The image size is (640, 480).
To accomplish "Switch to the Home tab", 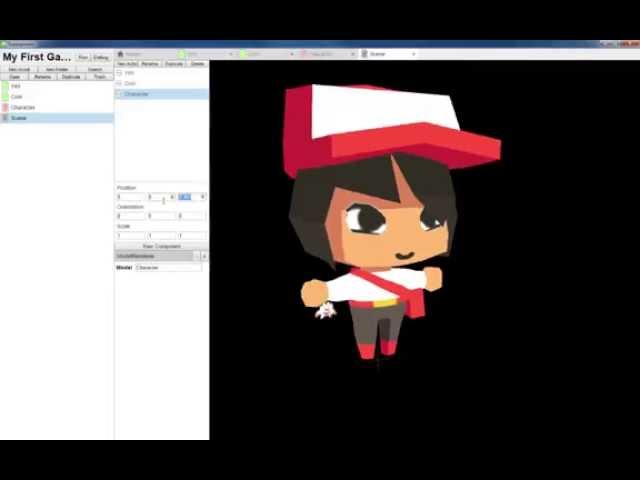I will pos(145,54).
